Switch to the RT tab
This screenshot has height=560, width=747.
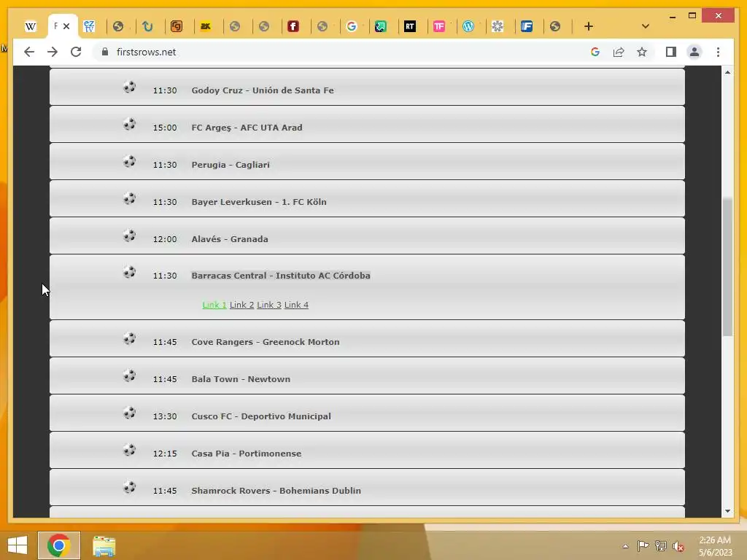[x=410, y=27]
